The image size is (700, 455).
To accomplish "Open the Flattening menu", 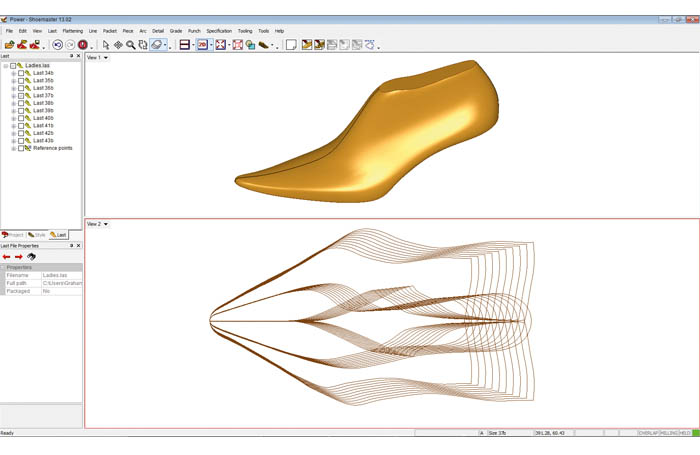I will (x=73, y=31).
